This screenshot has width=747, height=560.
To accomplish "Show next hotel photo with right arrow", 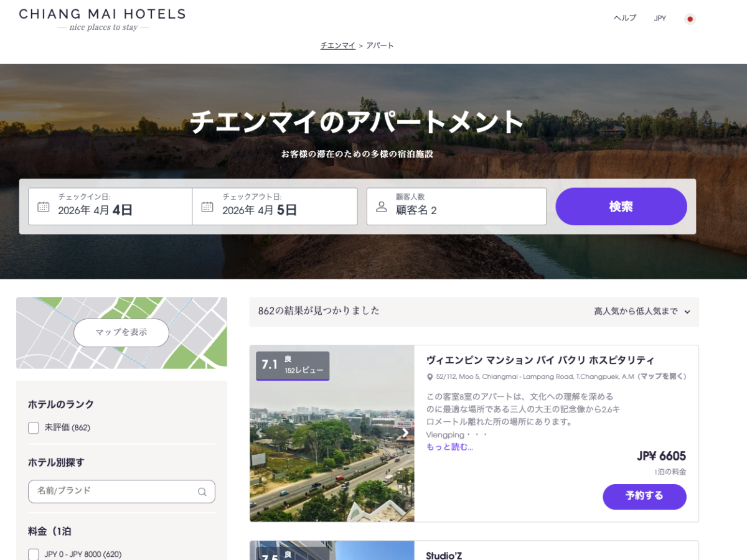I will coord(405,433).
